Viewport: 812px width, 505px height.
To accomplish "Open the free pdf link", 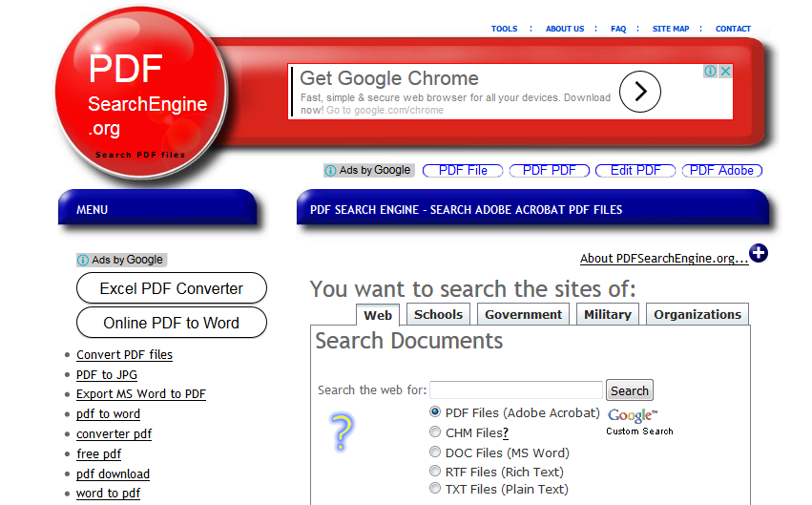I will click(x=98, y=454).
